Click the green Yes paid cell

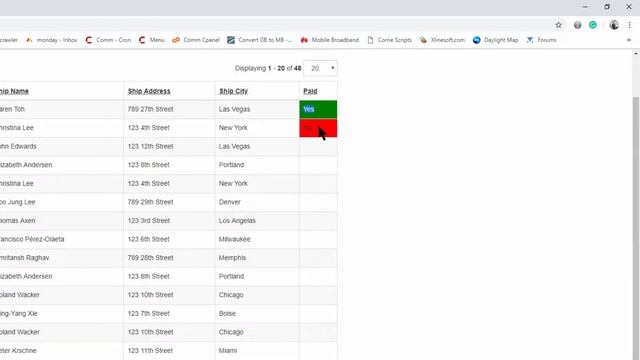point(318,109)
